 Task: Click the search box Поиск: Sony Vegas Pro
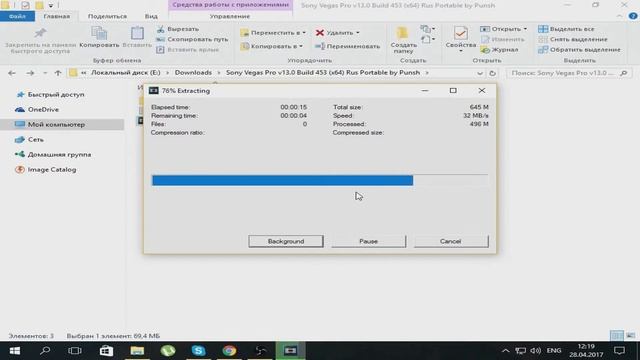coord(569,73)
